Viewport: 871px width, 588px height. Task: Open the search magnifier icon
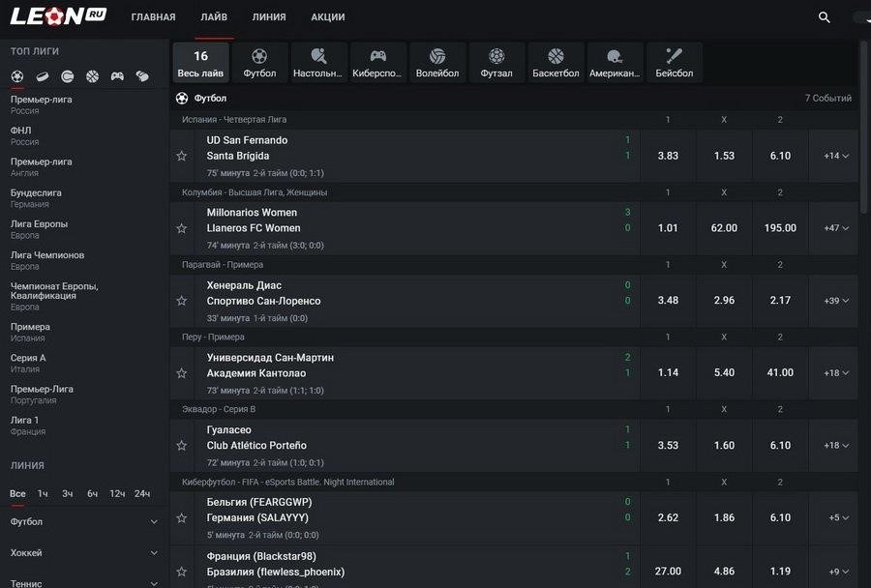pos(825,17)
